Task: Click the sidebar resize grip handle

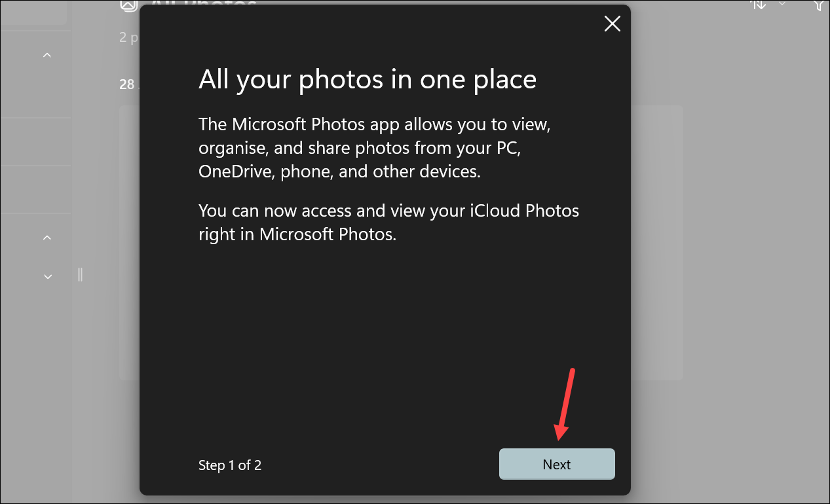Action: click(80, 274)
